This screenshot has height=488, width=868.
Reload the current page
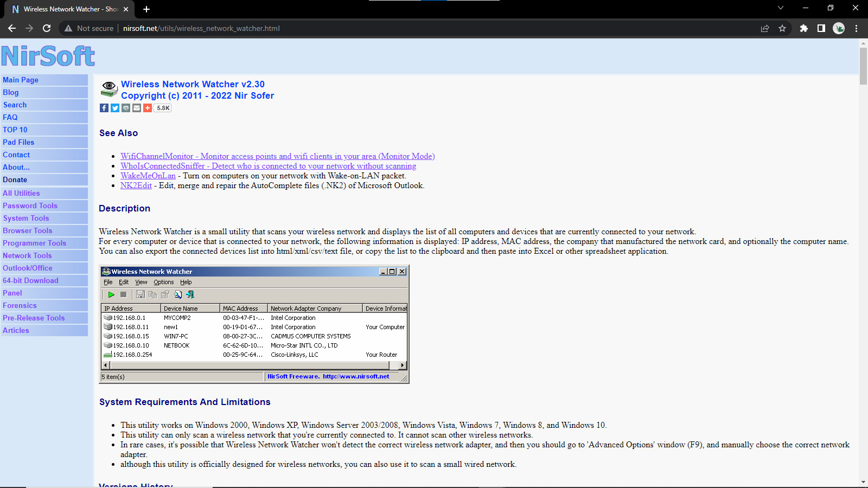(x=47, y=28)
